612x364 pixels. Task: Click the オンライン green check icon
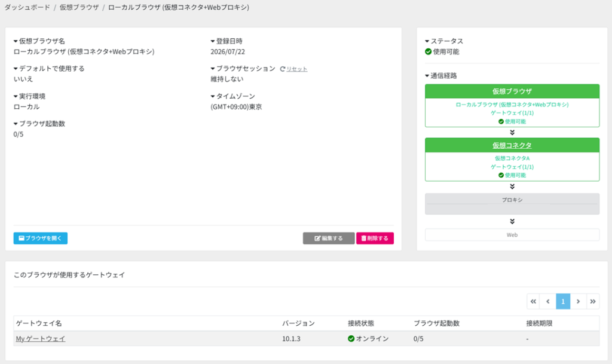(351, 339)
